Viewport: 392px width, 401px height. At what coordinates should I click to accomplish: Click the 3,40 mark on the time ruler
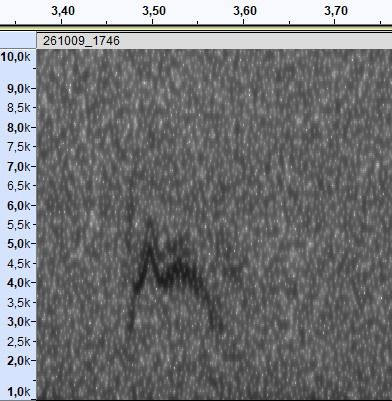(x=63, y=11)
